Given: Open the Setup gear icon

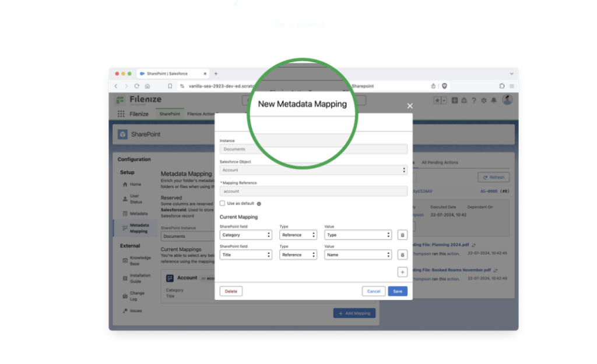Looking at the screenshot, I should (484, 100).
